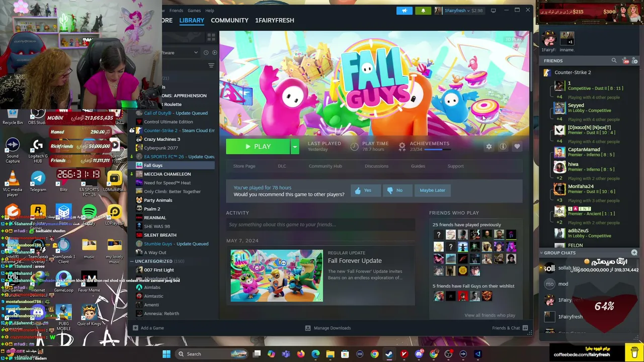Open Fall Forever Update thumbnail

pyautogui.click(x=277, y=276)
